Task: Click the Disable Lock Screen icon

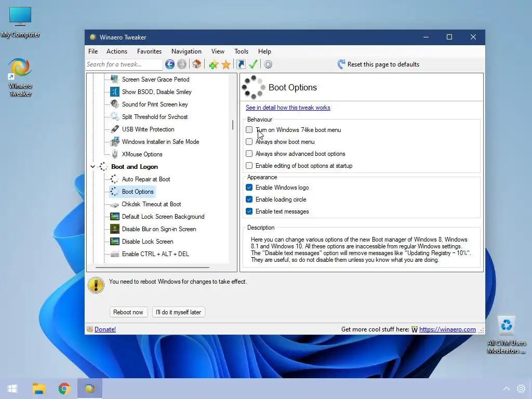Action: [x=115, y=242]
